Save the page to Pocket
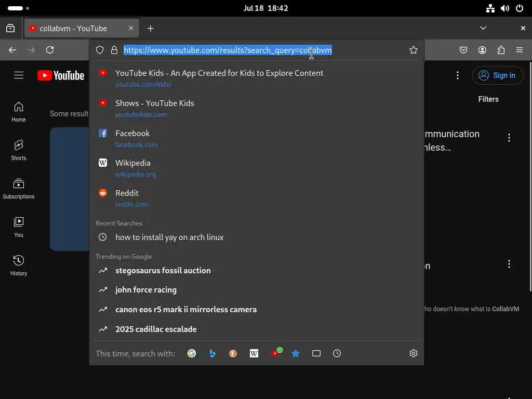This screenshot has height=399, width=532. (463, 50)
